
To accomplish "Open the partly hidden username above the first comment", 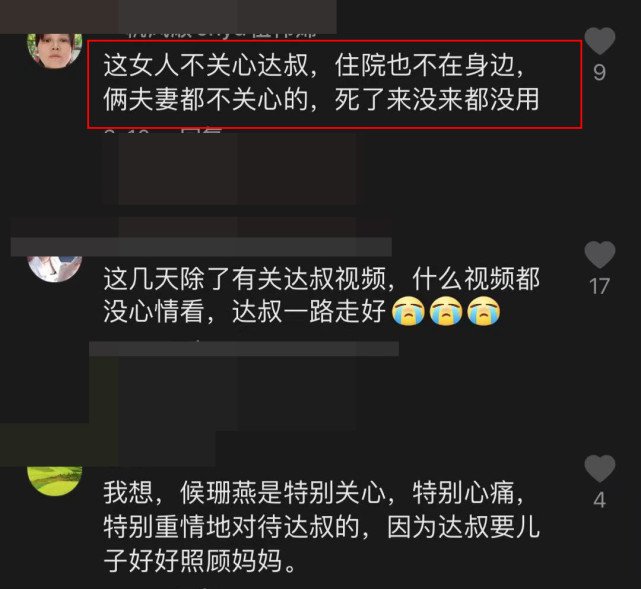I will coord(221,35).
